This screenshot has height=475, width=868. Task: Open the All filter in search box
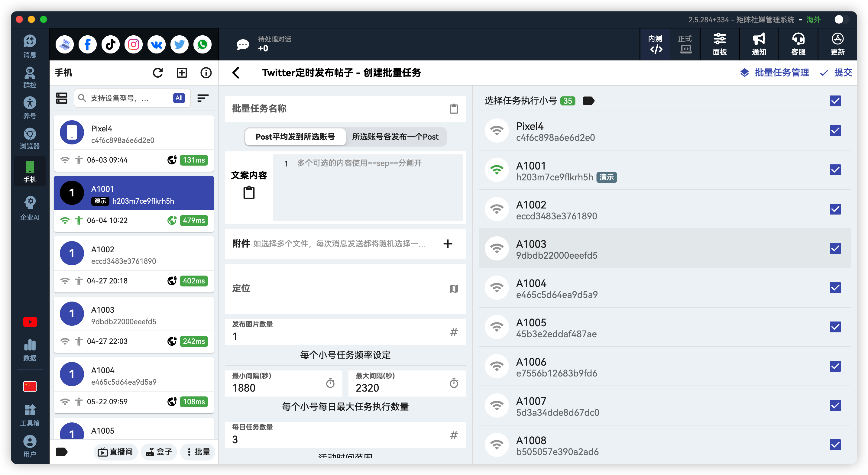point(179,98)
